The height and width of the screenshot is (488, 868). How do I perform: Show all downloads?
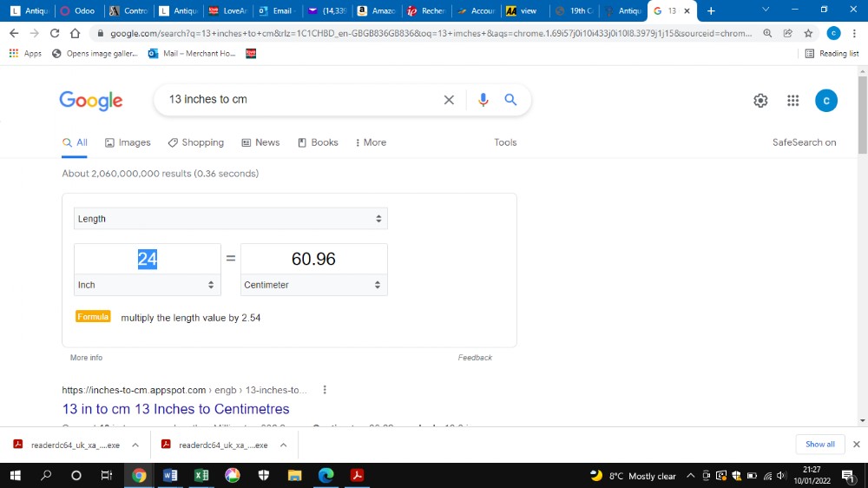[x=820, y=445]
